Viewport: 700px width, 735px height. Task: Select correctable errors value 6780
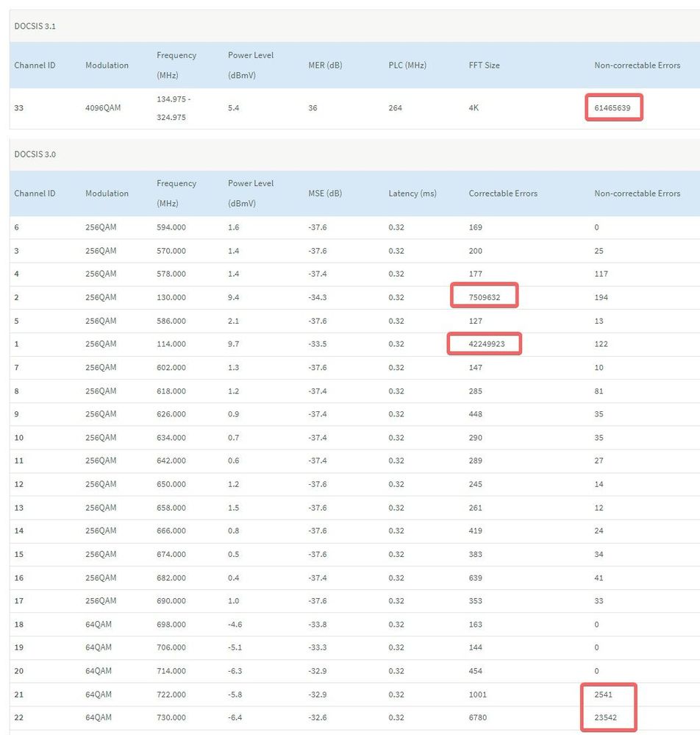point(477,717)
